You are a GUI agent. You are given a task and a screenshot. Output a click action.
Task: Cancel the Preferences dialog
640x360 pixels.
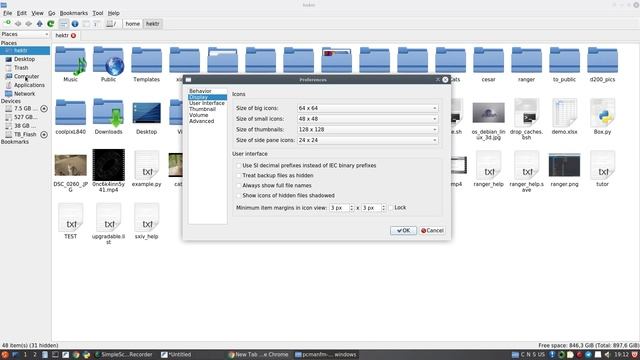(x=432, y=231)
